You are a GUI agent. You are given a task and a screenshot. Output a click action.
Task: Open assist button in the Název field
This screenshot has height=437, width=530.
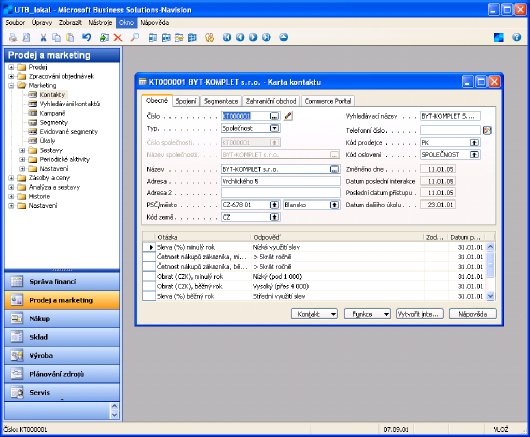tap(334, 169)
